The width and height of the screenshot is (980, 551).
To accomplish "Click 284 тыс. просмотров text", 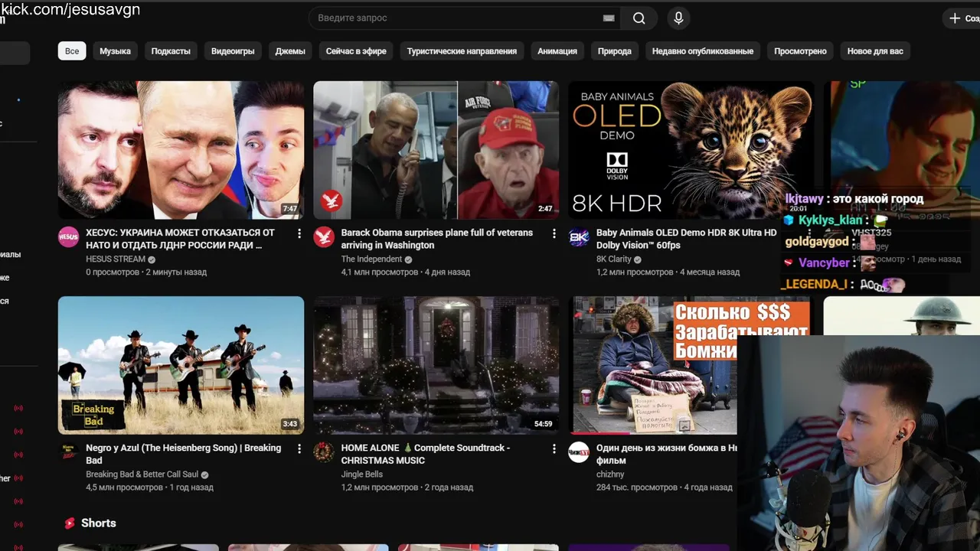I will [x=637, y=487].
